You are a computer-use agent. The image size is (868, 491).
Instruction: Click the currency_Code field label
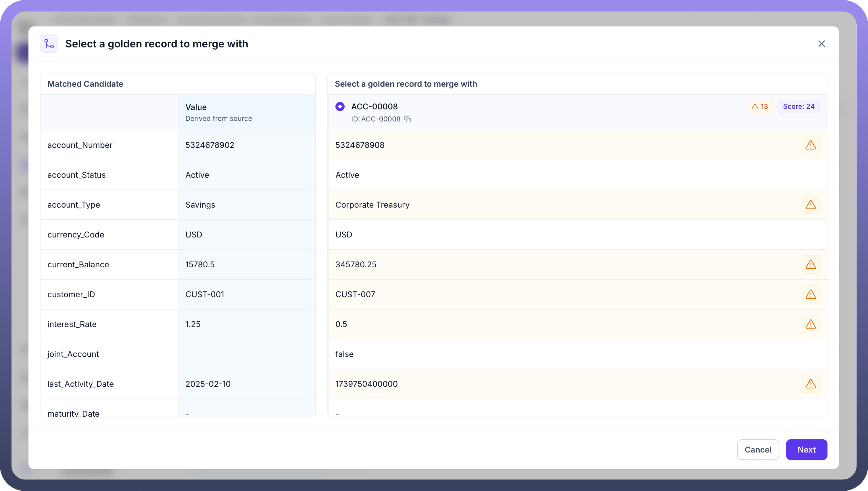pyautogui.click(x=76, y=235)
